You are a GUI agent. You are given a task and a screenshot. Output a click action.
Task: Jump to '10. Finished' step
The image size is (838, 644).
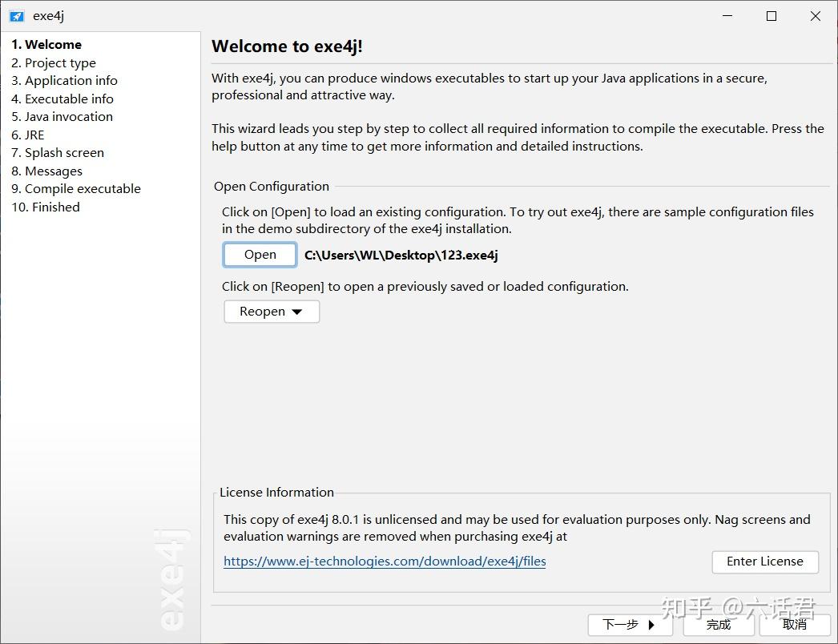click(x=46, y=207)
